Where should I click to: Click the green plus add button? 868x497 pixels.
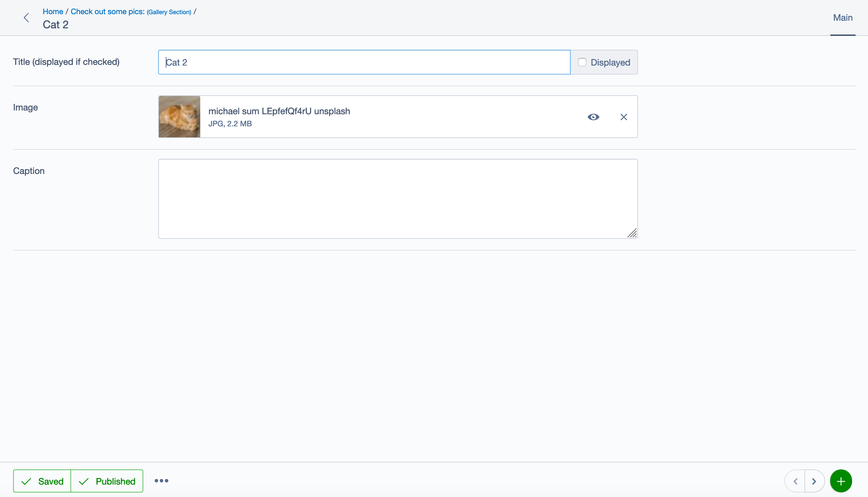(841, 481)
